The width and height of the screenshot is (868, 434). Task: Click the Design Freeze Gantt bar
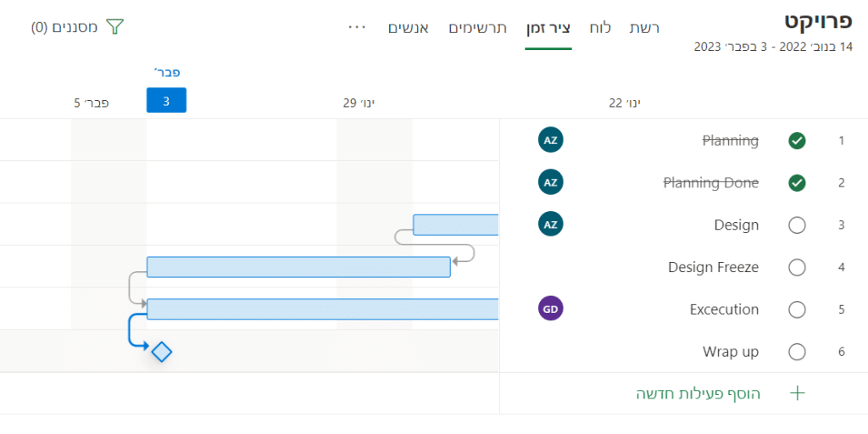pyautogui.click(x=298, y=267)
